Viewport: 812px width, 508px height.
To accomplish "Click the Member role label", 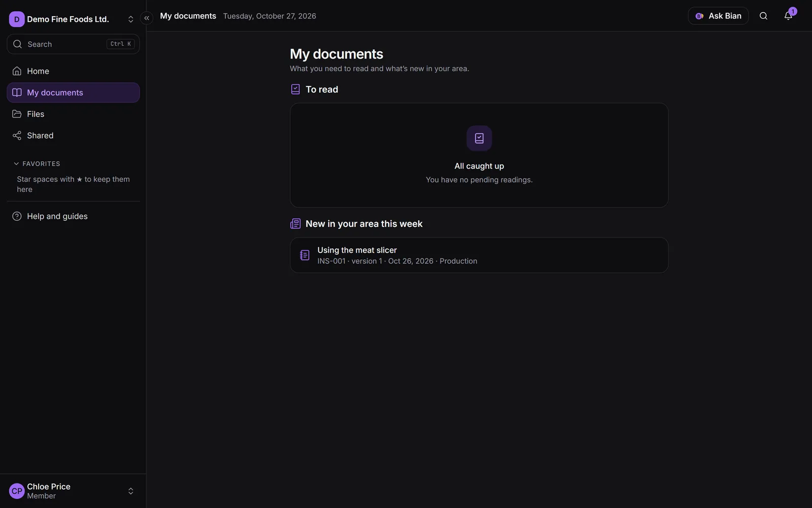I will (x=42, y=496).
